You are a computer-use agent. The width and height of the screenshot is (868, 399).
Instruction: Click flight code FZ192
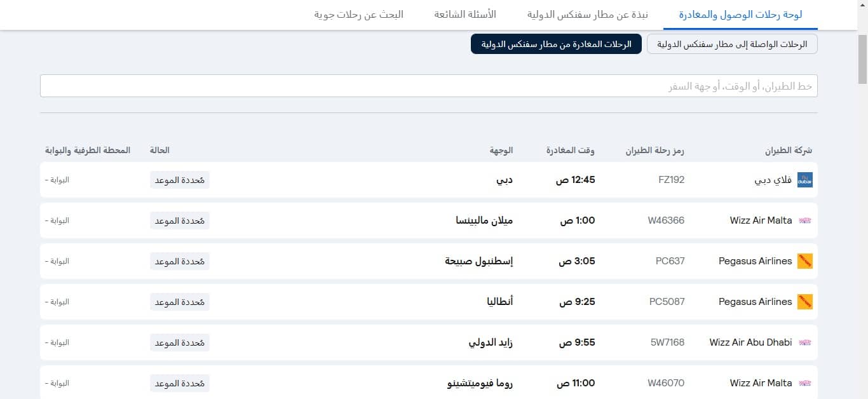672,180
